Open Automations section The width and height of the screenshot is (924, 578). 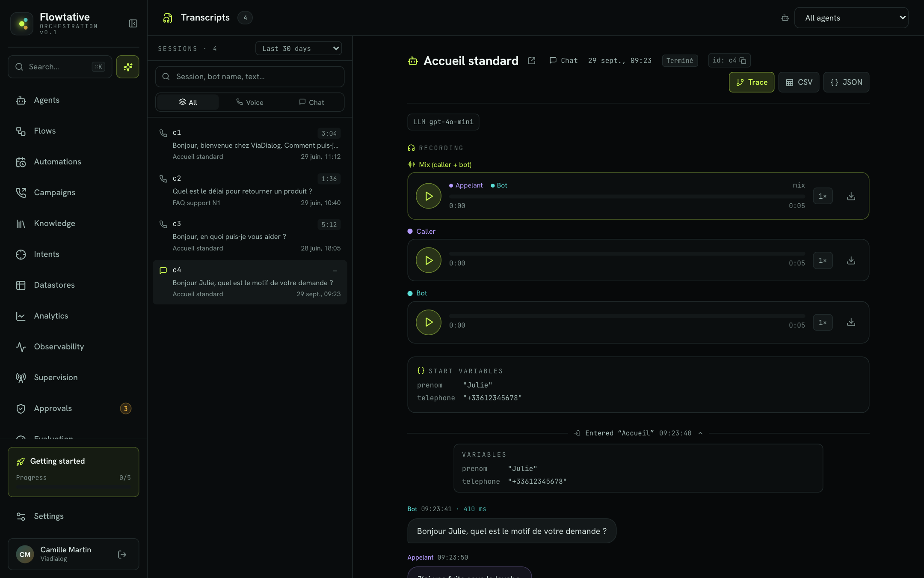click(74, 162)
